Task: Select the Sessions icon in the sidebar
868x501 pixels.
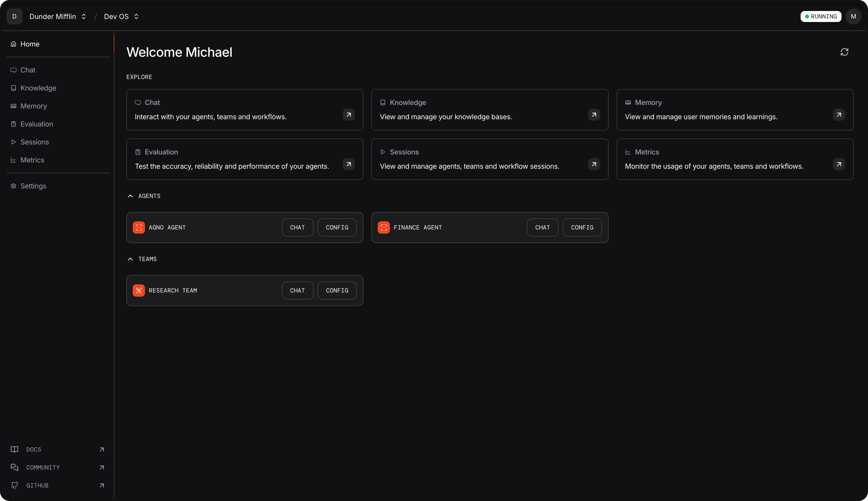Action: [13, 142]
